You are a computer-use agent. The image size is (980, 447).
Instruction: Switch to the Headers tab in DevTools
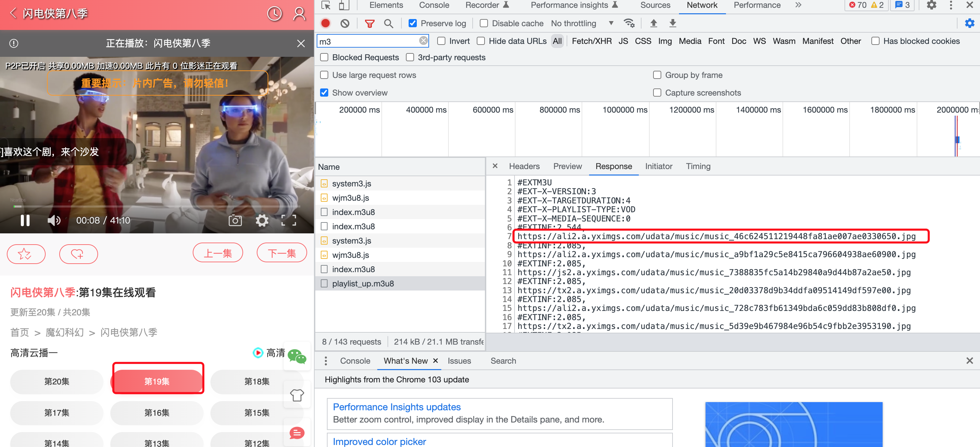[x=524, y=166]
